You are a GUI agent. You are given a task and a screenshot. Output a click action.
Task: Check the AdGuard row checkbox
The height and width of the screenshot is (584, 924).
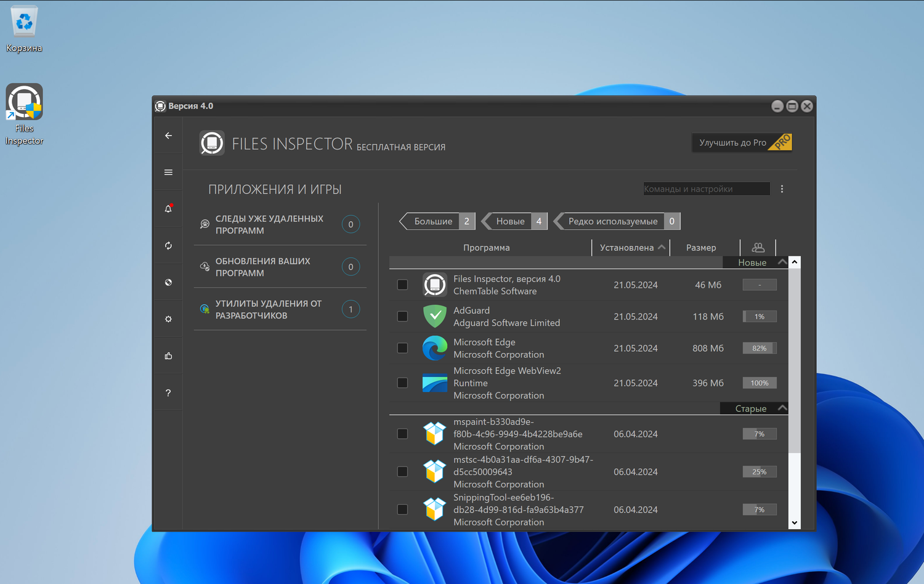[402, 316]
